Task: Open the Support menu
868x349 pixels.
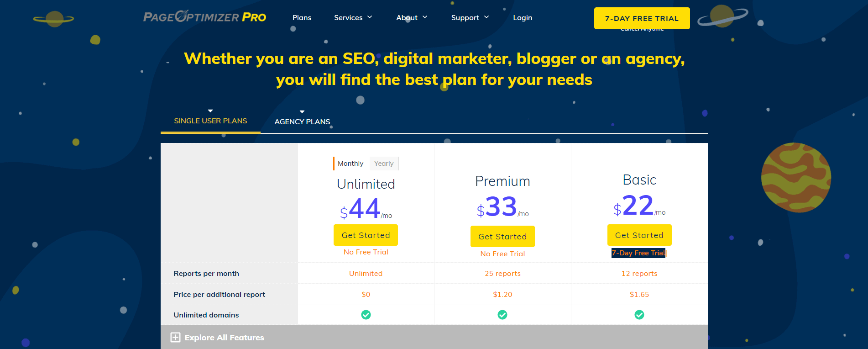Action: [465, 17]
